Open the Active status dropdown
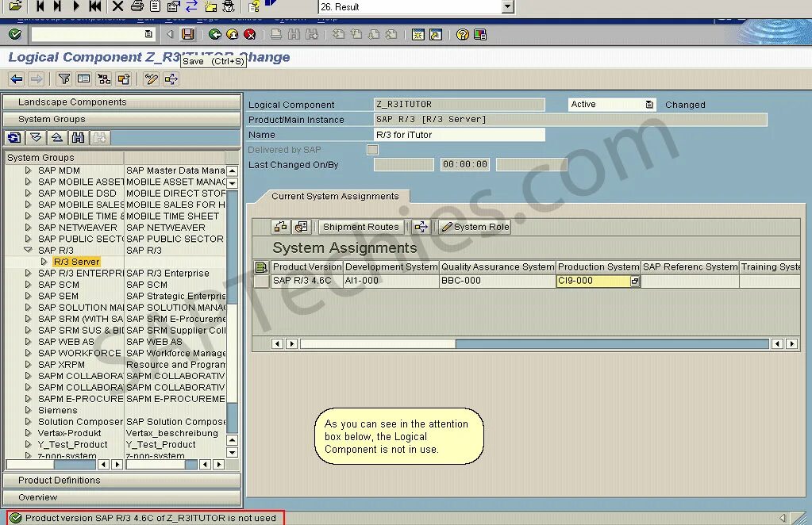 click(x=649, y=105)
